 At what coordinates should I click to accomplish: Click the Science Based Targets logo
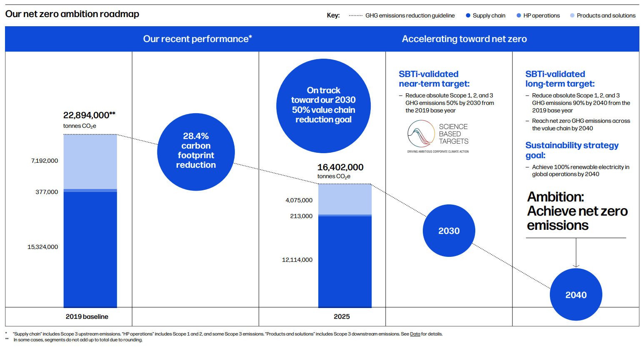[x=438, y=137]
